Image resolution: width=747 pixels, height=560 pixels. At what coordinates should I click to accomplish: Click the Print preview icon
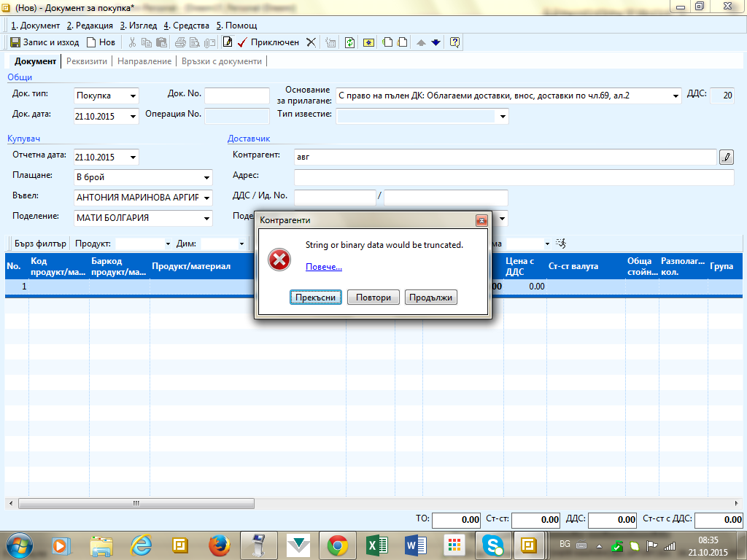[x=194, y=42]
